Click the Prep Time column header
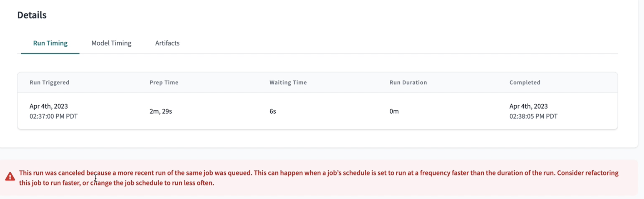The width and height of the screenshot is (644, 199). [x=164, y=82]
